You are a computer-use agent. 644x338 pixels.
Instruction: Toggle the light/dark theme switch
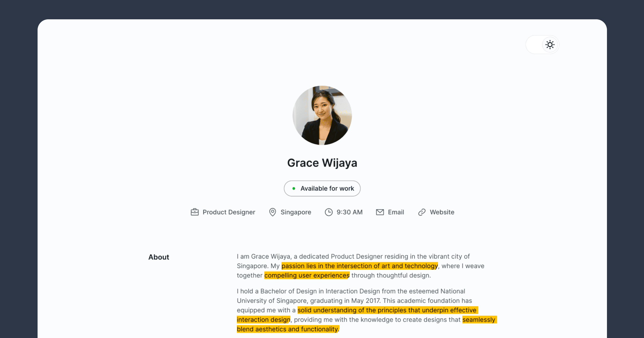(x=542, y=45)
